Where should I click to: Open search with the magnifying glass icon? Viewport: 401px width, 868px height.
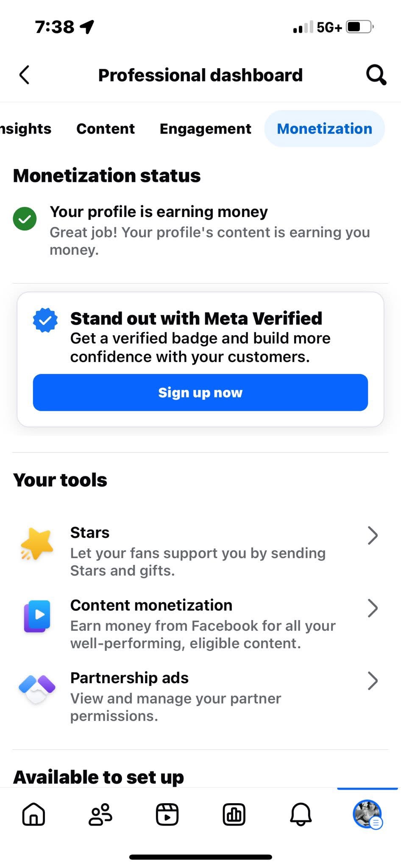(x=376, y=75)
